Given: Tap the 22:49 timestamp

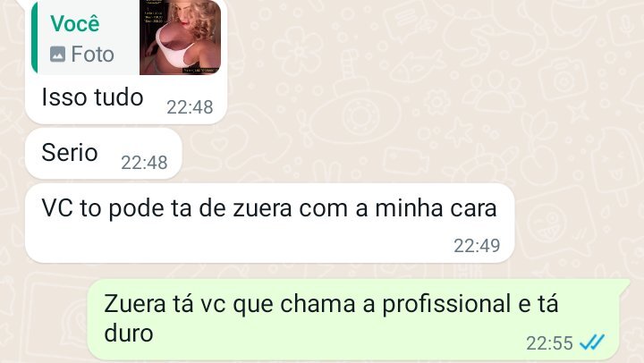Looking at the screenshot, I should [477, 246].
